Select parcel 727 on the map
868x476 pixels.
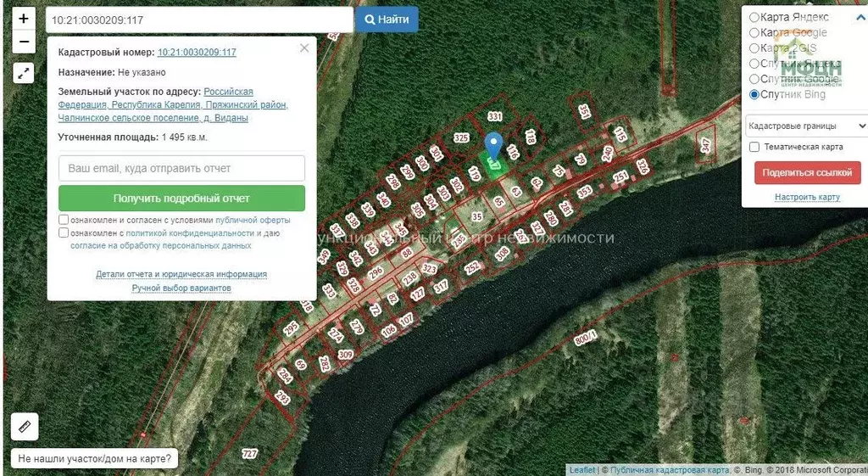(x=250, y=454)
